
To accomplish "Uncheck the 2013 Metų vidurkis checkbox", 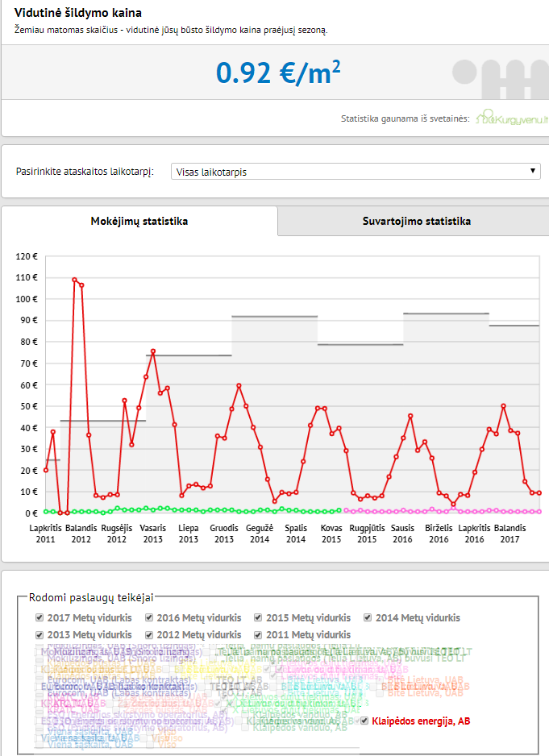I will 40,635.
